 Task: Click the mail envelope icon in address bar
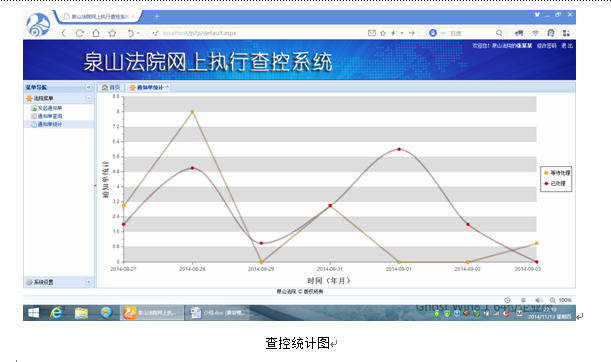372,33
